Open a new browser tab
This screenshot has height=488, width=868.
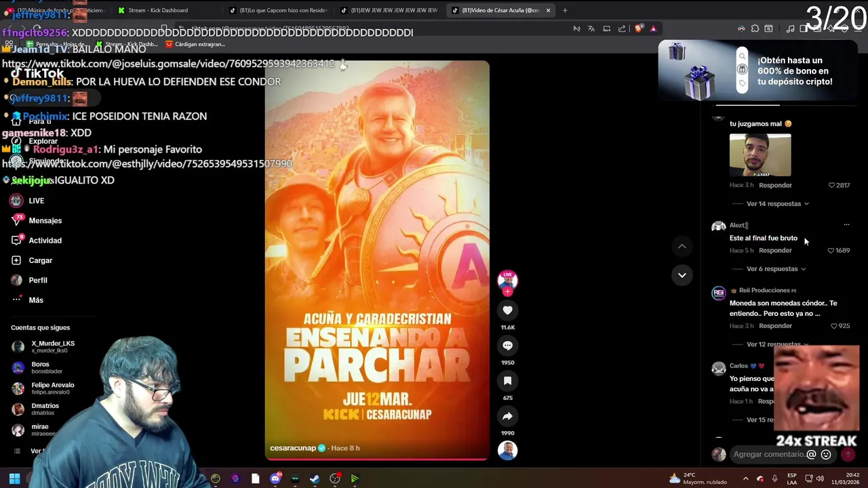point(565,10)
